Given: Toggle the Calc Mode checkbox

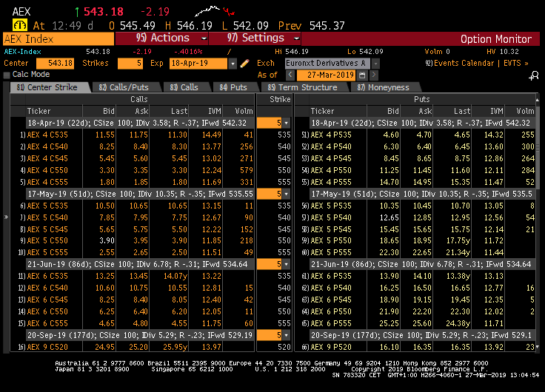Looking at the screenshot, I should (x=7, y=75).
